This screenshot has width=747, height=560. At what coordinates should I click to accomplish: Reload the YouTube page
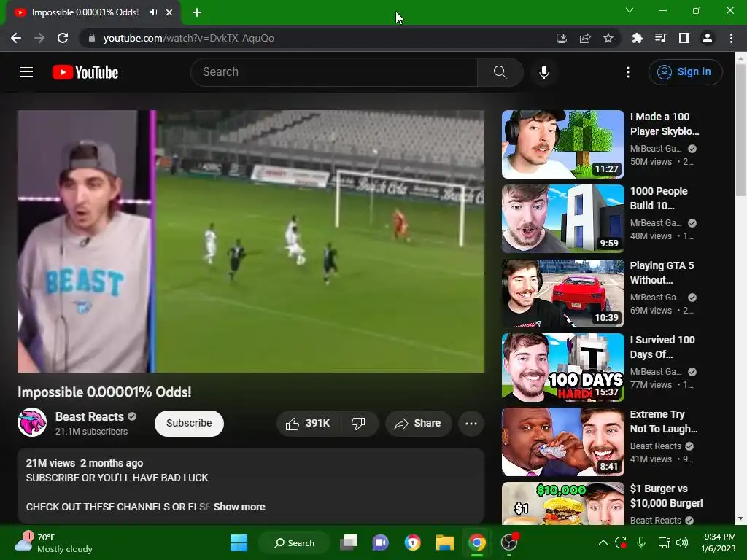pyautogui.click(x=63, y=38)
